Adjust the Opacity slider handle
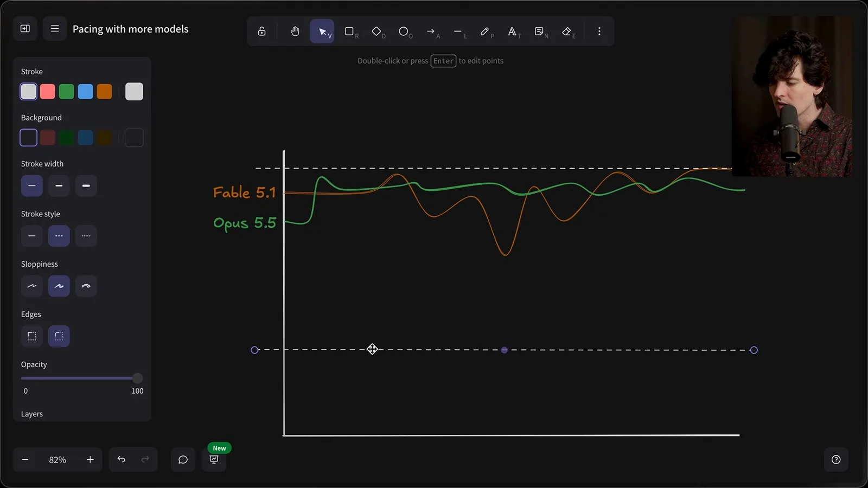This screenshot has height=488, width=868. (x=137, y=378)
